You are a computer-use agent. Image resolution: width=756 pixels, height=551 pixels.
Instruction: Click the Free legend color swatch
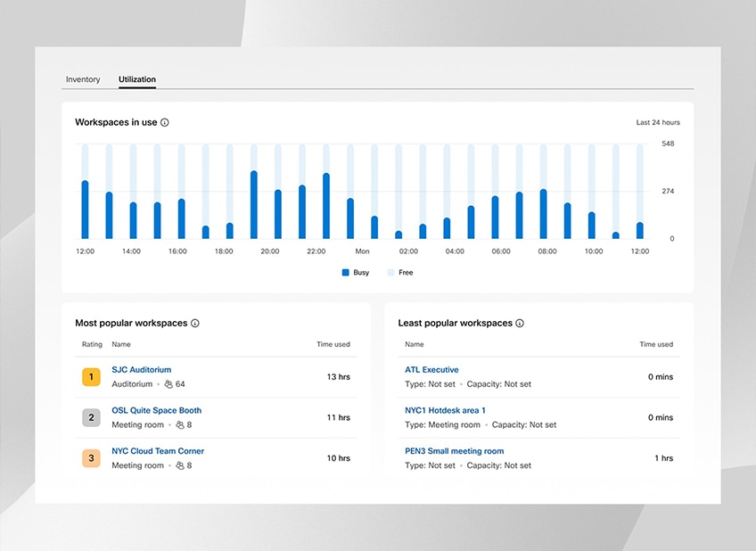click(390, 273)
